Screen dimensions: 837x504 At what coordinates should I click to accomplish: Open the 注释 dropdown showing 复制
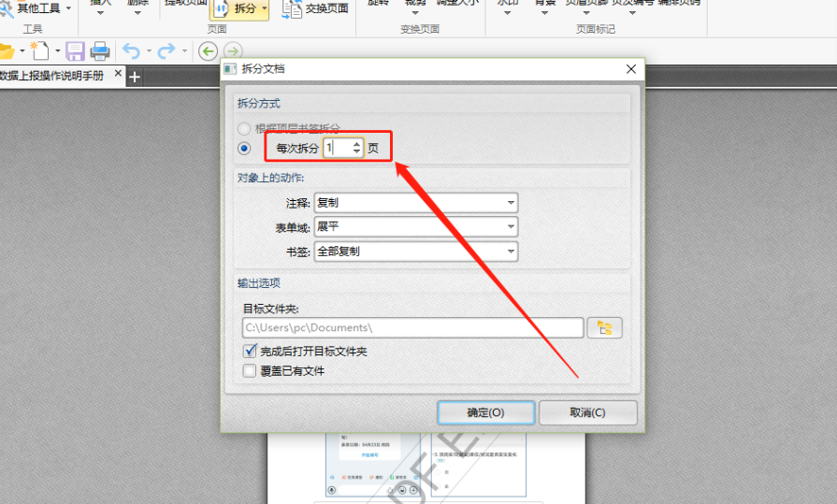point(416,203)
